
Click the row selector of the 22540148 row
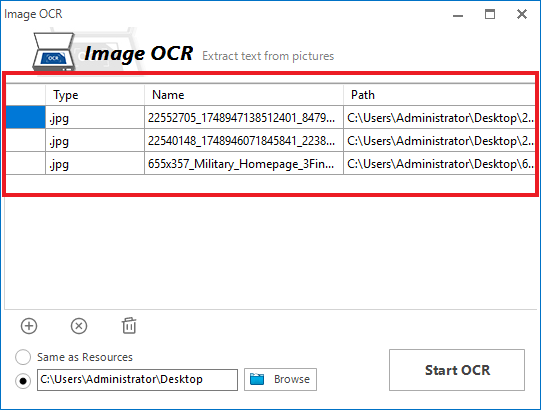26,140
